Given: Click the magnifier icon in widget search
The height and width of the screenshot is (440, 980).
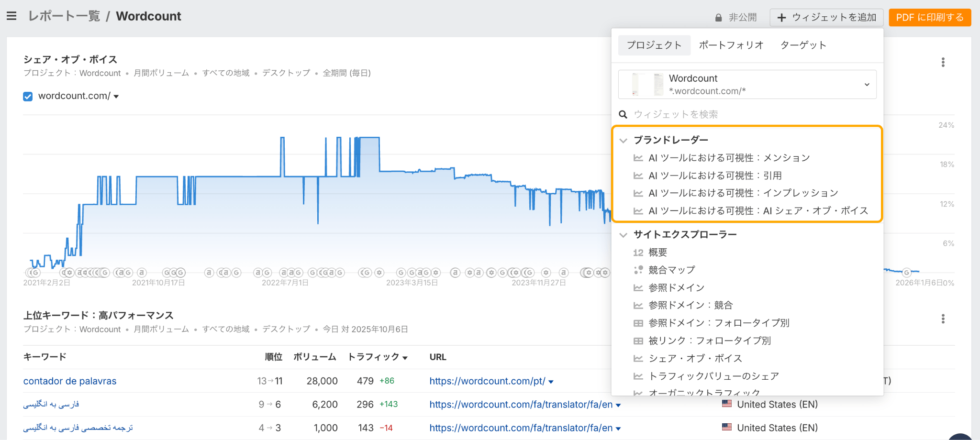Looking at the screenshot, I should click(x=623, y=114).
